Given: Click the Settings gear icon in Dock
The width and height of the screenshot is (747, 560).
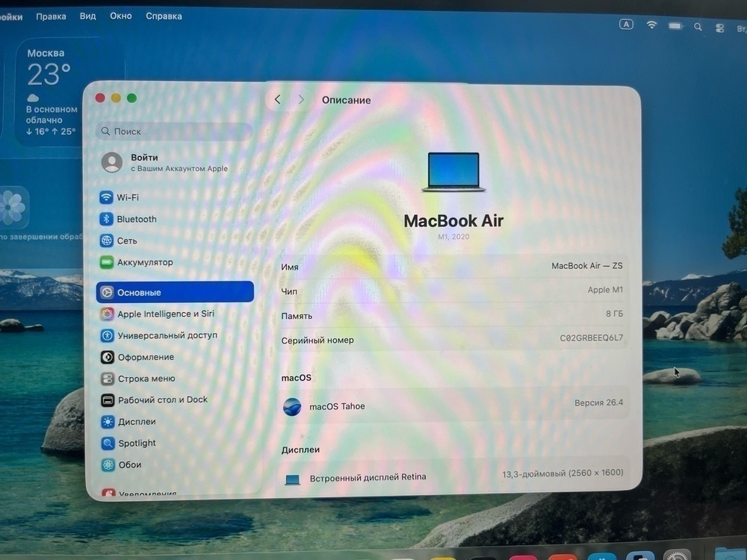Looking at the screenshot, I should (x=677, y=556).
